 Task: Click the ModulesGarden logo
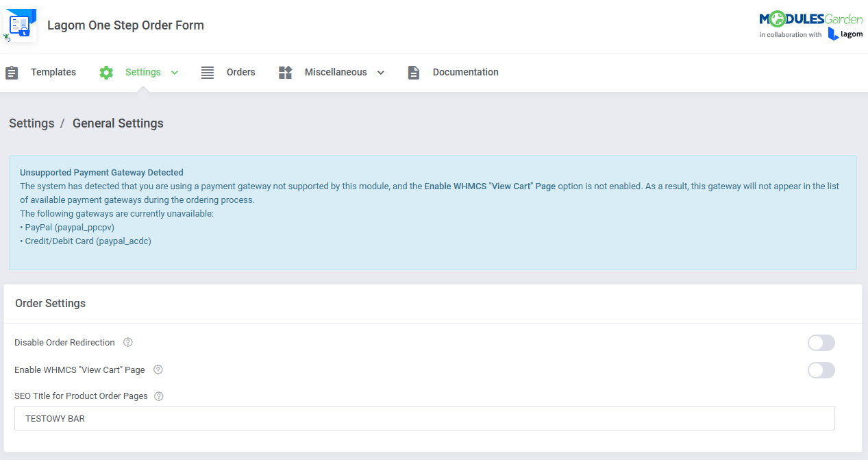810,20
